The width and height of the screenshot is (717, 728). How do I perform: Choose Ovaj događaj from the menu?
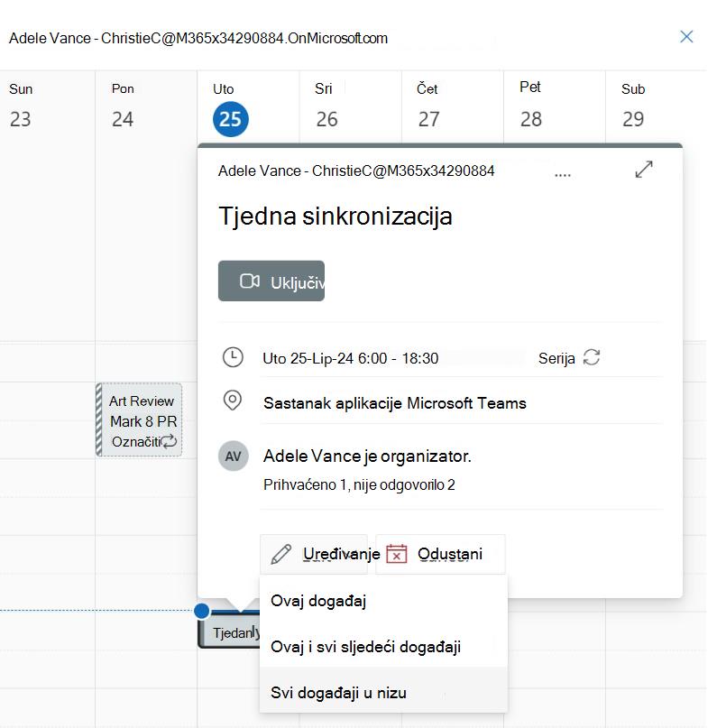coord(383,601)
